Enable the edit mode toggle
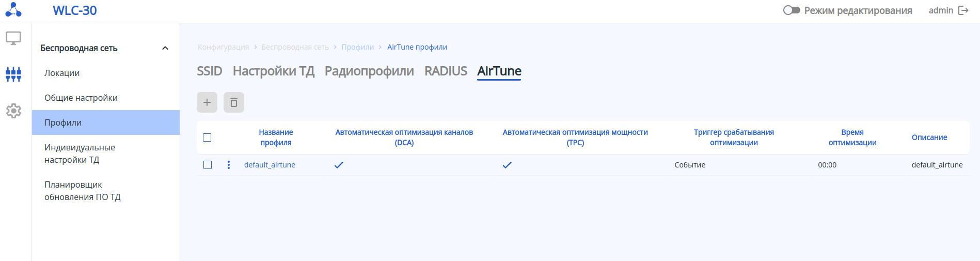980x261 pixels. coord(792,10)
